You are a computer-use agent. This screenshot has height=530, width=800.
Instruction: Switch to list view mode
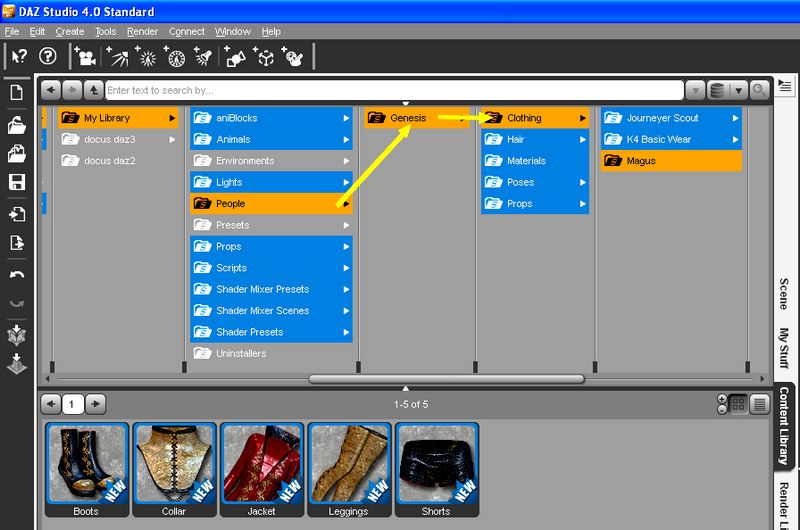coord(760,405)
